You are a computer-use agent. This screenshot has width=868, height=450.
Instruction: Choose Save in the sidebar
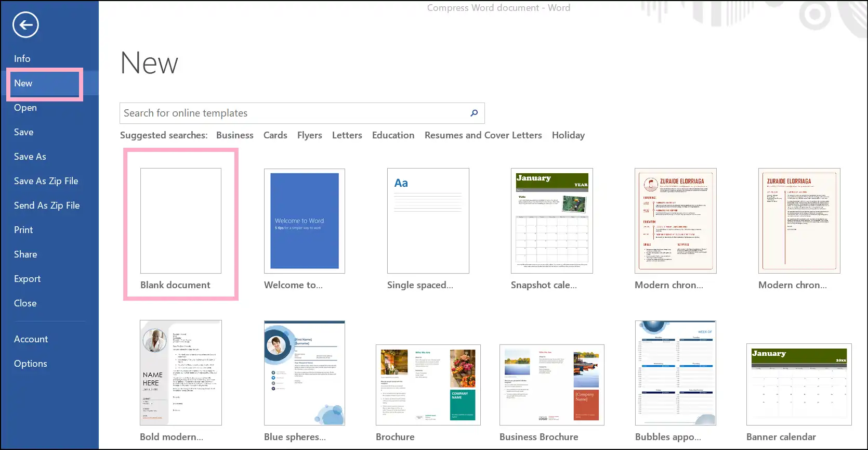tap(24, 132)
